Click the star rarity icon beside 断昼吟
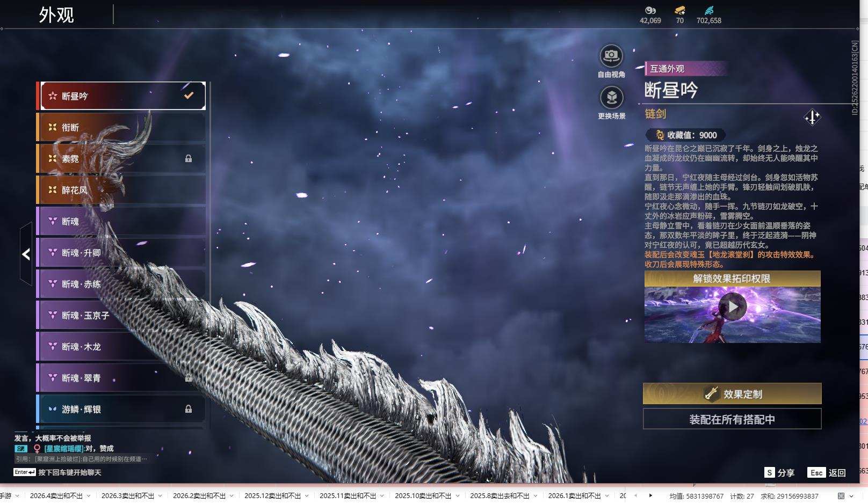This screenshot has height=504, width=868. (53, 96)
